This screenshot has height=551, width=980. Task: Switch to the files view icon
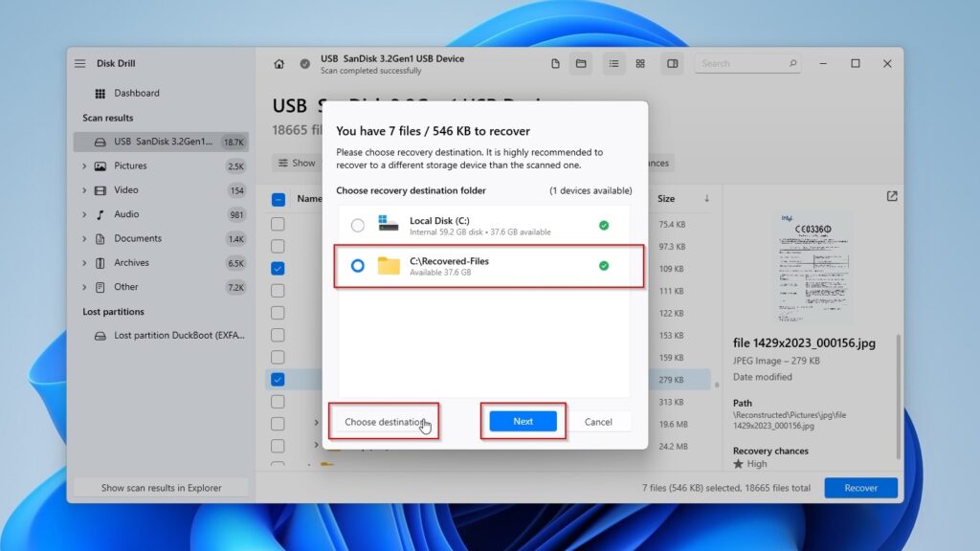(555, 64)
